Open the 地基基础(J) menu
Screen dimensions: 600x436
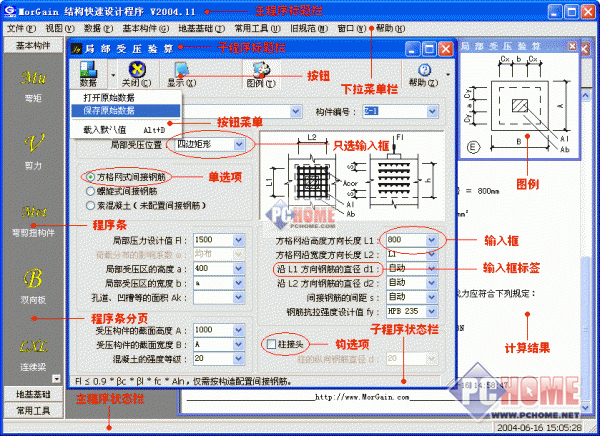point(202,28)
